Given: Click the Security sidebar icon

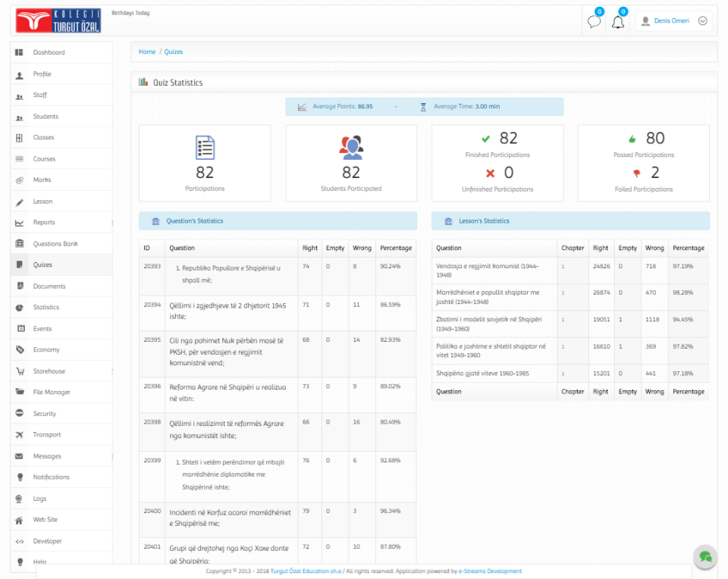Looking at the screenshot, I should (20, 414).
